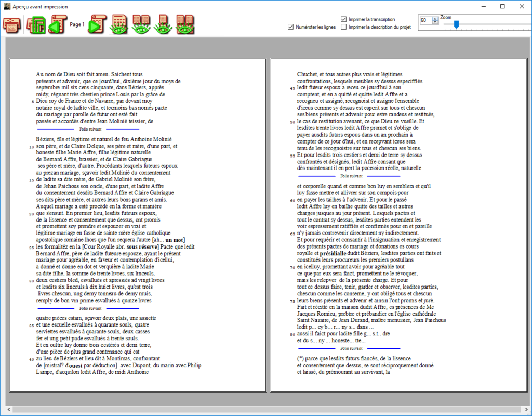The height and width of the screenshot is (416, 532).
Task: Click the bold text 'sous réserve' on left page
Action: (x=142, y=247)
